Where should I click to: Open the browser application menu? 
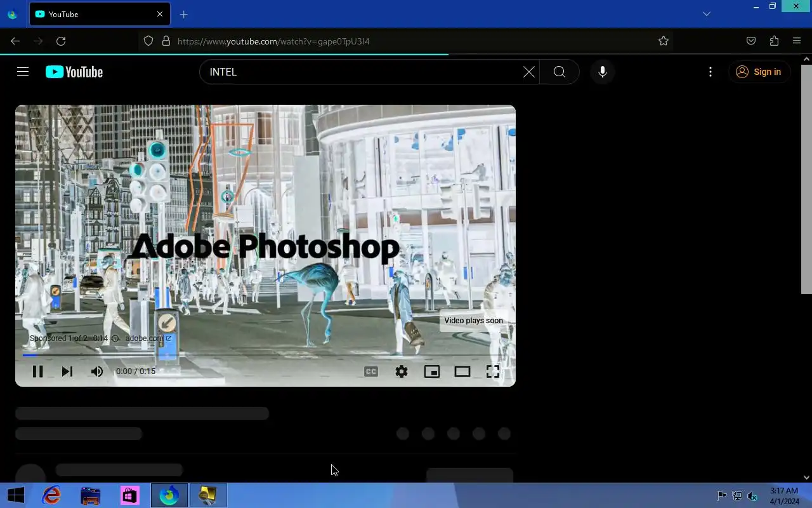(797, 41)
